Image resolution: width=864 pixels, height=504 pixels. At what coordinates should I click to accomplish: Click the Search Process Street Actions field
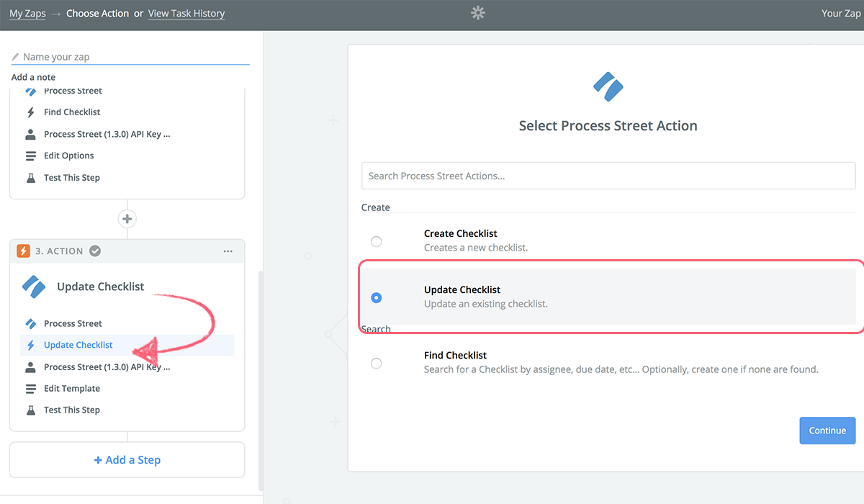608,176
